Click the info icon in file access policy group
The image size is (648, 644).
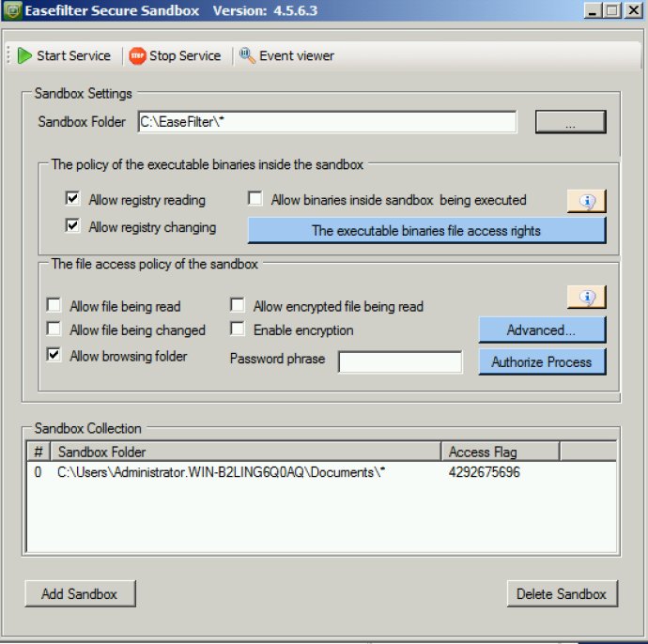pos(586,297)
